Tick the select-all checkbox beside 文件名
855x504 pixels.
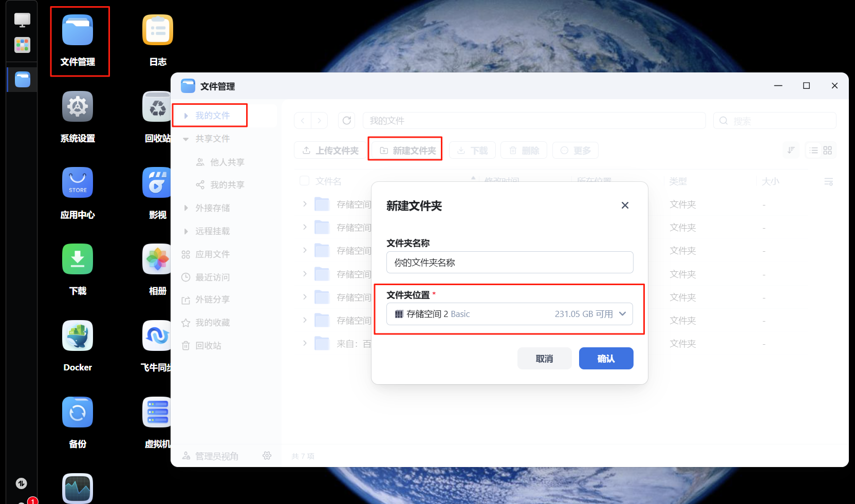[304, 181]
